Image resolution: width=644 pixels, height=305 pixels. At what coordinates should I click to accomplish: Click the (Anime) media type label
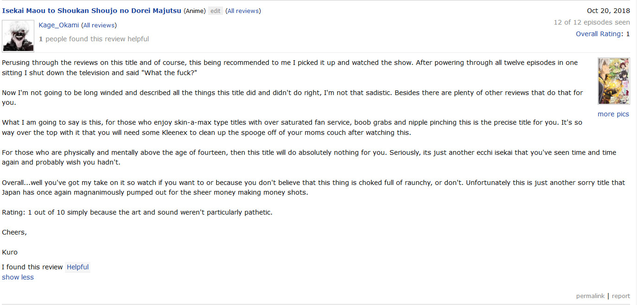click(x=195, y=11)
